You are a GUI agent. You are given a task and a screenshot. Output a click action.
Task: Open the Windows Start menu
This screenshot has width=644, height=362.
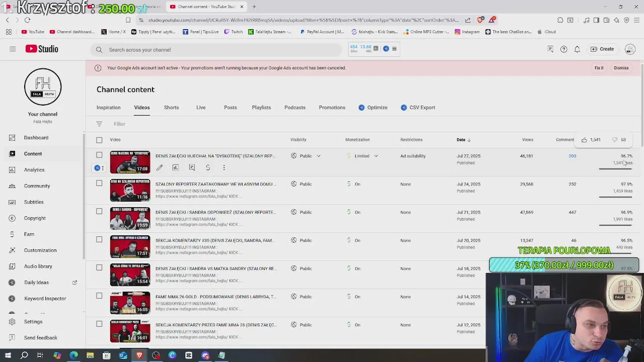pyautogui.click(x=8, y=355)
